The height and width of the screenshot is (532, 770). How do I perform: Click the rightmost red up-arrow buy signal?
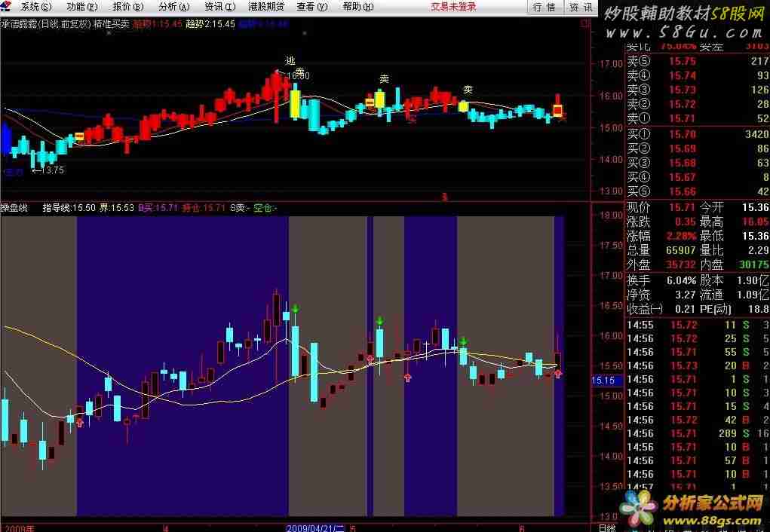pos(558,374)
